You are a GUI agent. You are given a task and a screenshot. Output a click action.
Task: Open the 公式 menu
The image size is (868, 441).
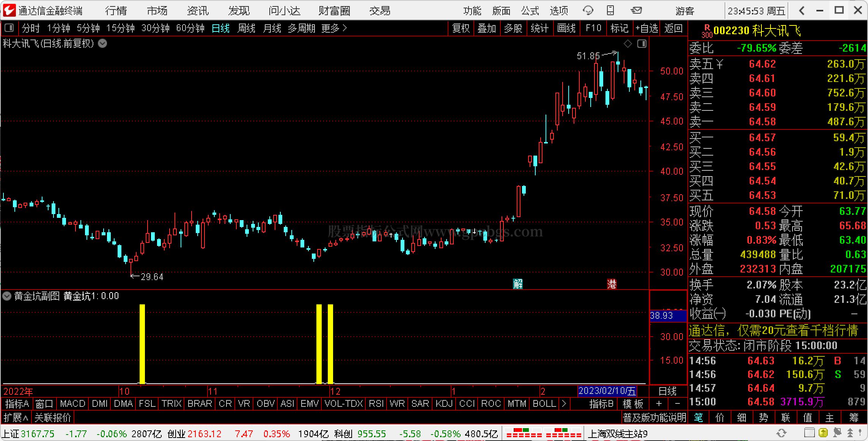click(x=530, y=11)
